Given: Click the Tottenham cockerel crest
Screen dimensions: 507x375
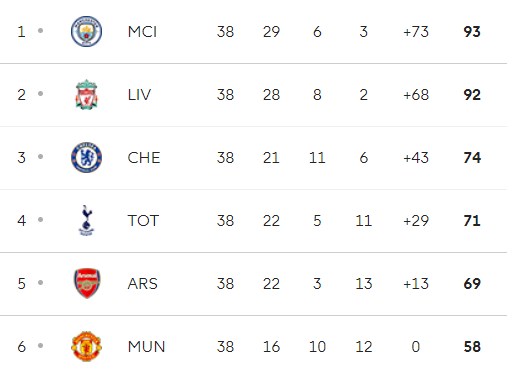Looking at the screenshot, I should (86, 220).
